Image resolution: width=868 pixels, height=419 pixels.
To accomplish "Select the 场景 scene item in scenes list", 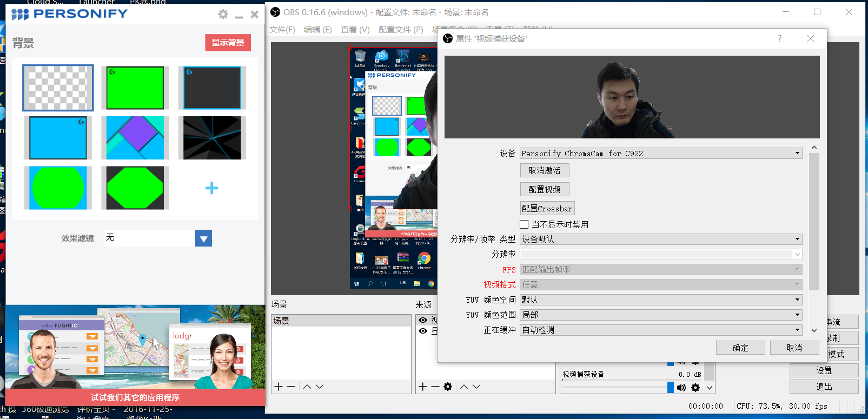I will pos(341,321).
